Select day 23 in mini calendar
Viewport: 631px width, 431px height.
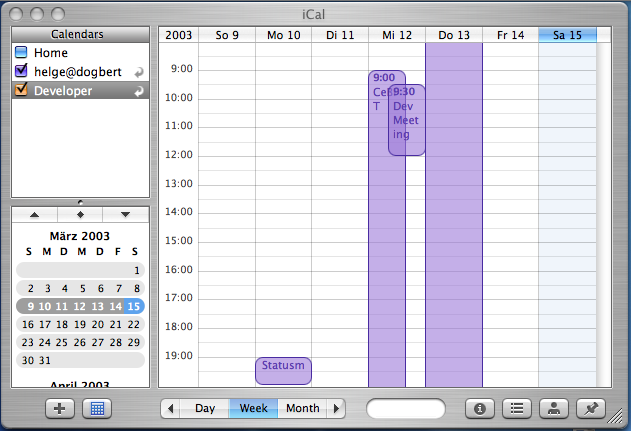click(x=27, y=342)
